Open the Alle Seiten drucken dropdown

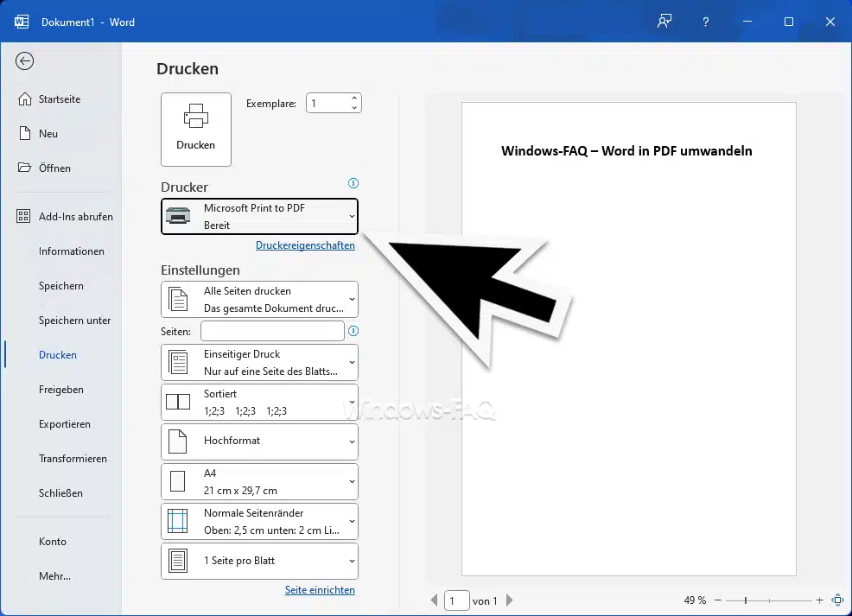click(x=260, y=299)
